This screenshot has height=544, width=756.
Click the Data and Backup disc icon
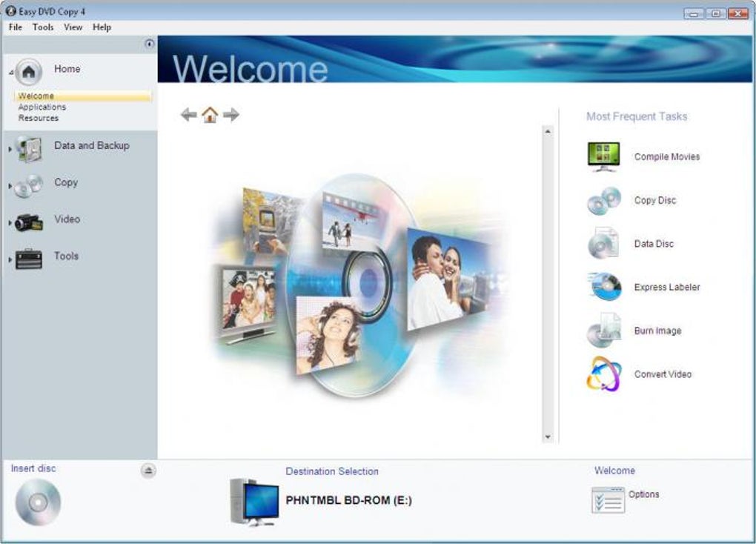pos(30,148)
